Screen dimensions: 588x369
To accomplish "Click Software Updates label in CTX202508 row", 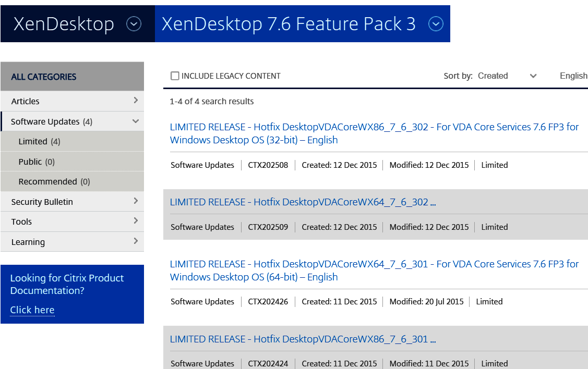I will 202,165.
